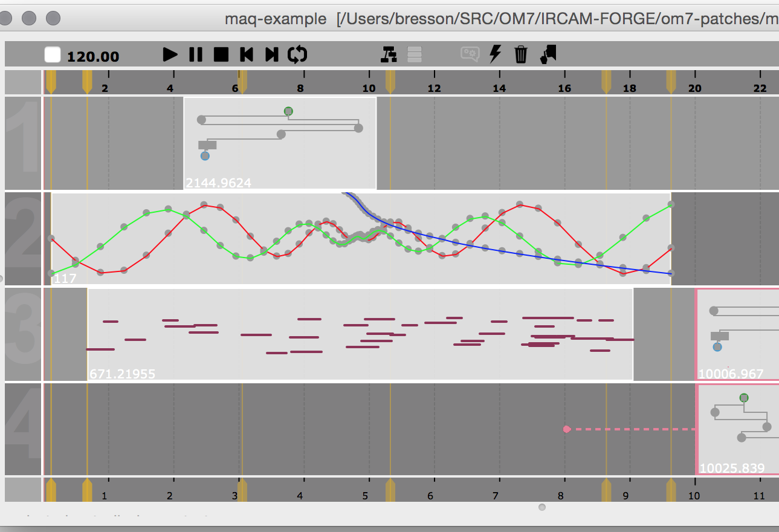Click the greyed-out gear speech bubble icon

(x=470, y=55)
